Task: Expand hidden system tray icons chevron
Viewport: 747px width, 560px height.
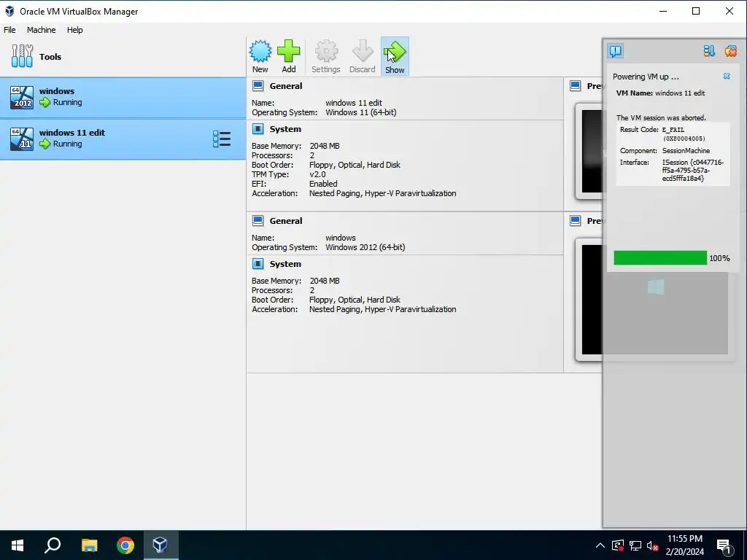Action: tap(600, 545)
